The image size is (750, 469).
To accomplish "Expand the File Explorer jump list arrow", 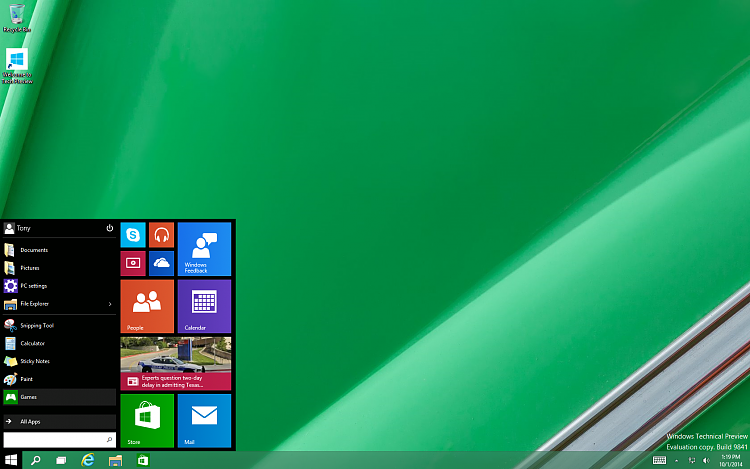I will tap(110, 304).
